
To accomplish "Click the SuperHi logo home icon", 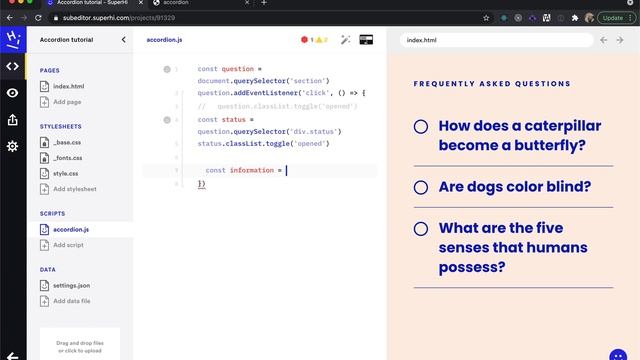I will (13, 40).
